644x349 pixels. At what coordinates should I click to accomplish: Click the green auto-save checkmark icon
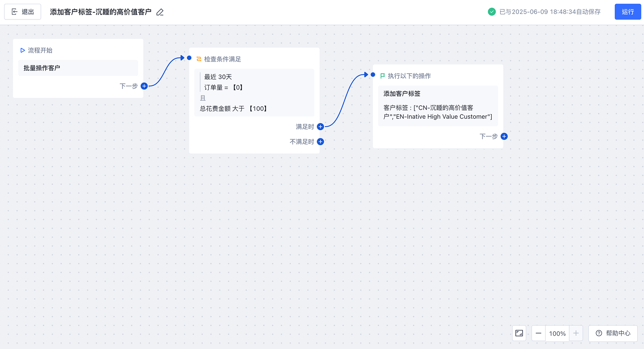[492, 12]
